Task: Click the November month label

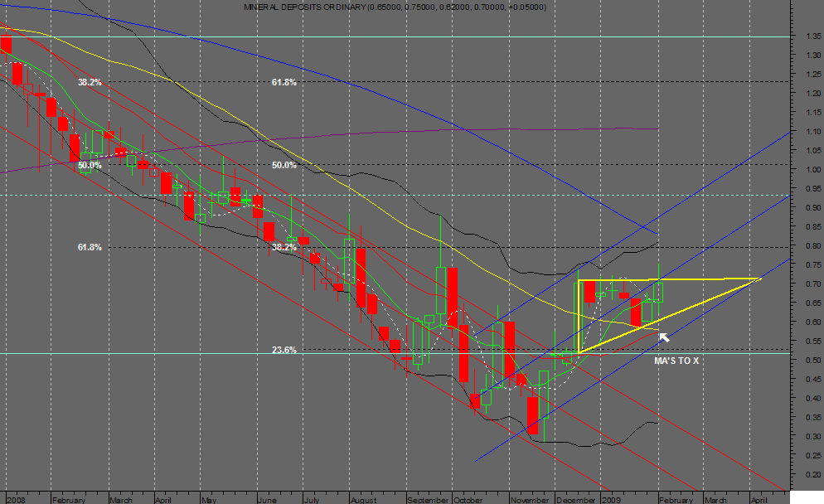Action: pos(530,500)
